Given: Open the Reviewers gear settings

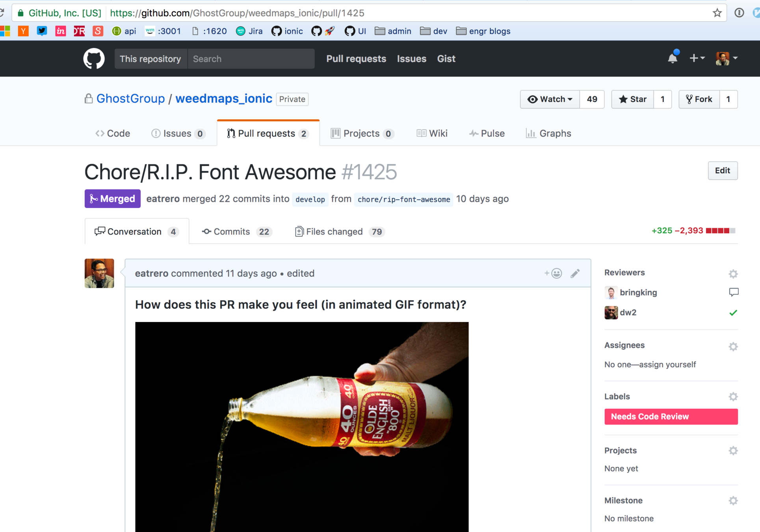Looking at the screenshot, I should point(733,273).
